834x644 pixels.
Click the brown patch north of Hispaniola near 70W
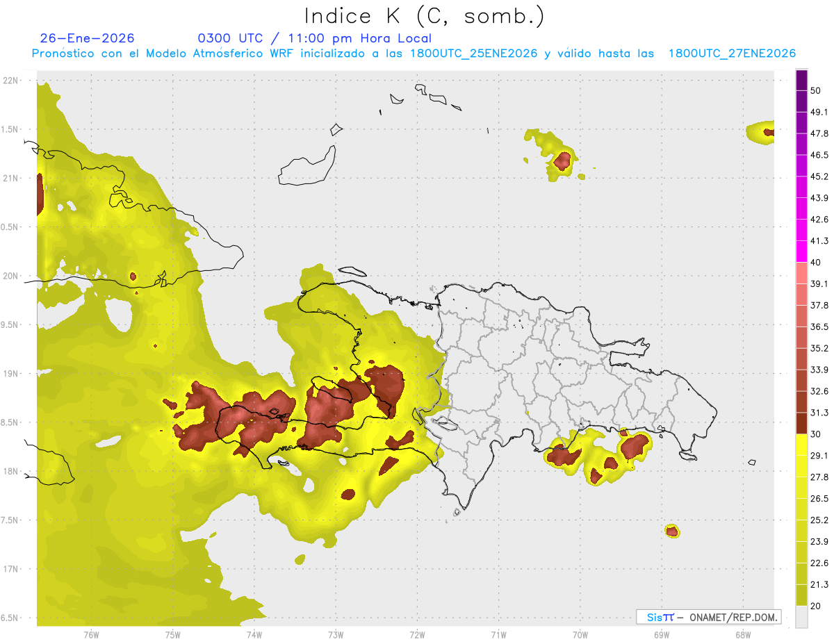[562, 162]
